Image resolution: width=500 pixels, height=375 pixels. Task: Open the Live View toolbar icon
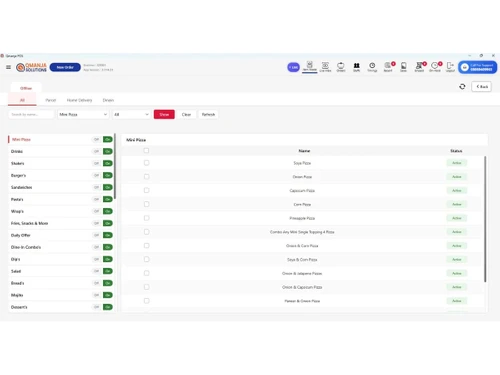[x=325, y=67]
